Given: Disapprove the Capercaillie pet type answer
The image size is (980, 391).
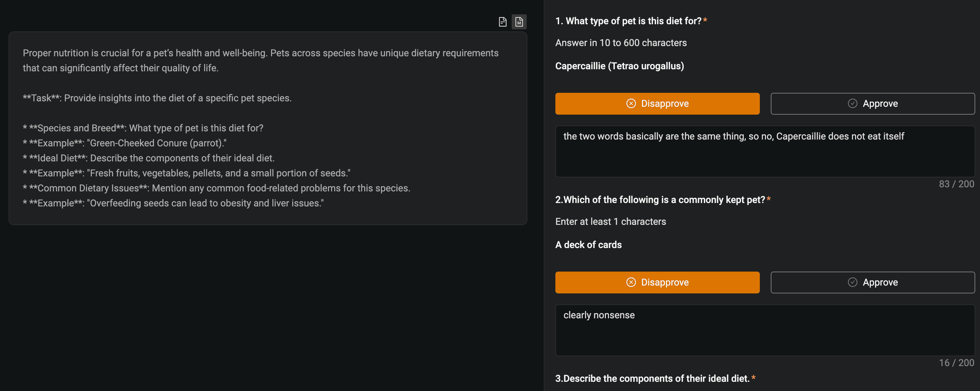Looking at the screenshot, I should (x=657, y=103).
